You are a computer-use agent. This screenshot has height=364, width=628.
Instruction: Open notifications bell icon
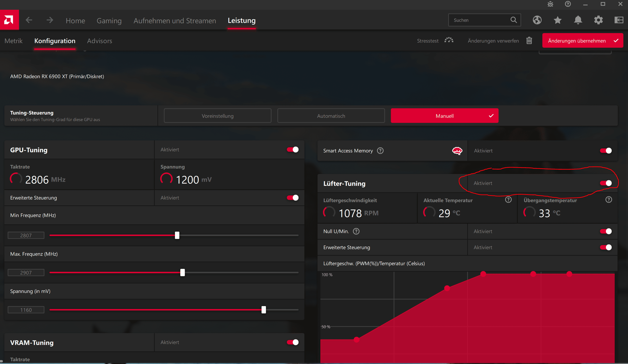[578, 20]
